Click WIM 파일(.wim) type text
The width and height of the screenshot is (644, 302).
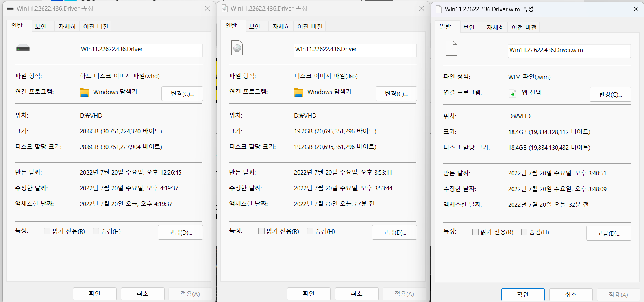coord(529,77)
